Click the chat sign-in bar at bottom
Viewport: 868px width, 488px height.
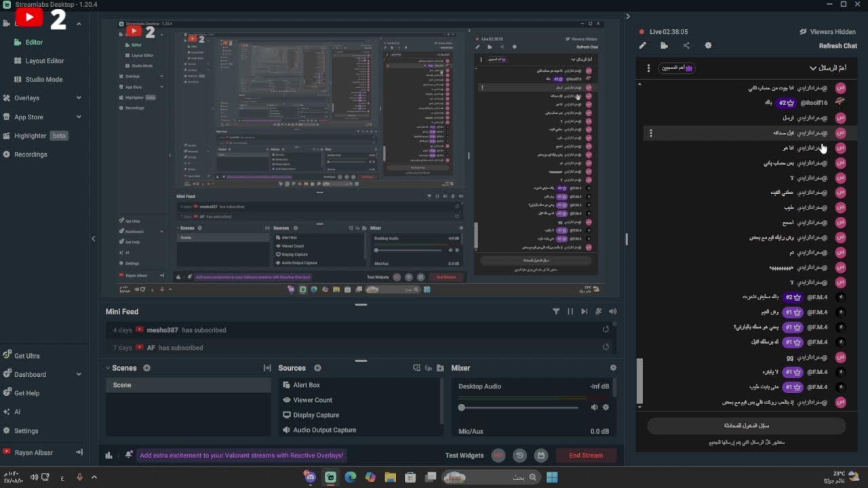(746, 426)
